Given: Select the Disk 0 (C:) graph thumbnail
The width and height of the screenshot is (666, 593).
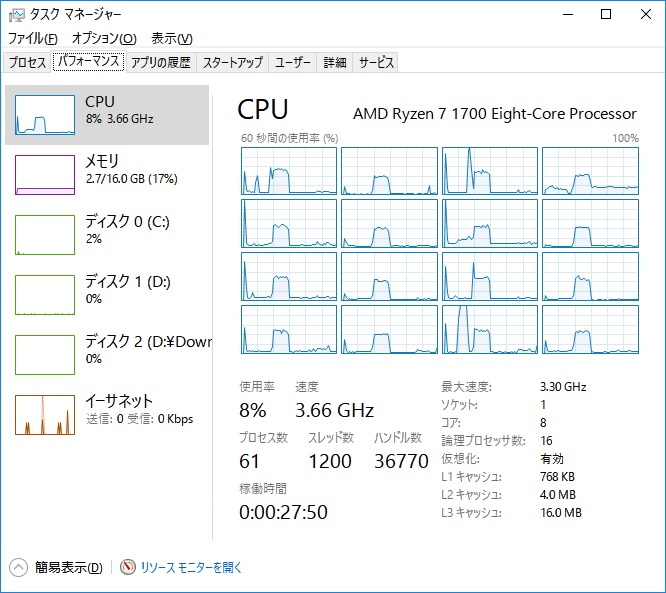Looking at the screenshot, I should point(45,234).
